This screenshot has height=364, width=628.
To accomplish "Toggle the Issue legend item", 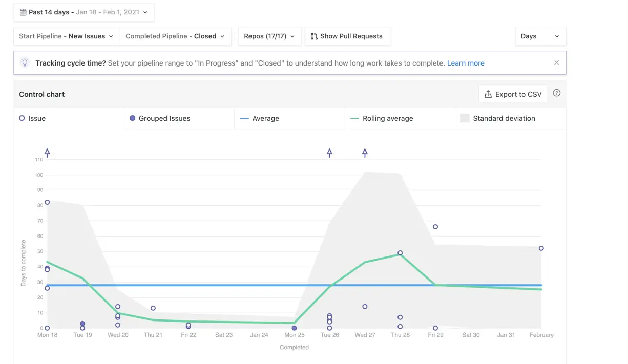I will tap(69, 118).
